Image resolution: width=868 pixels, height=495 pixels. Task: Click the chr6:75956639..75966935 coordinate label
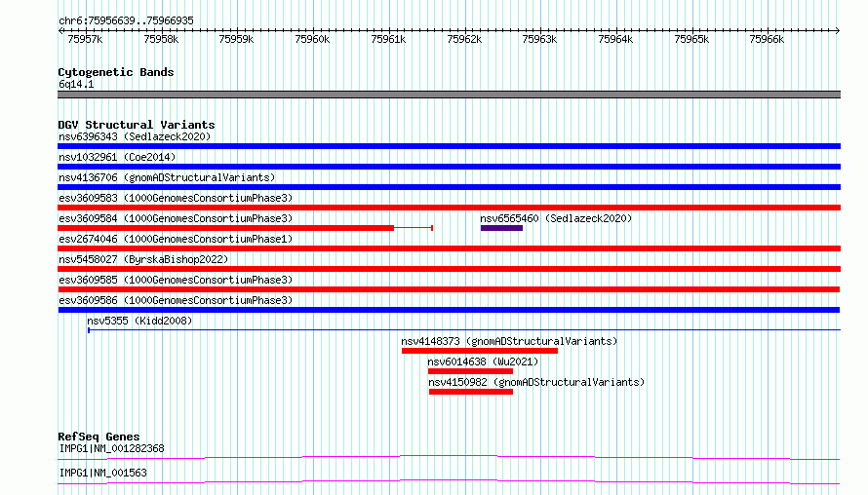[126, 20]
